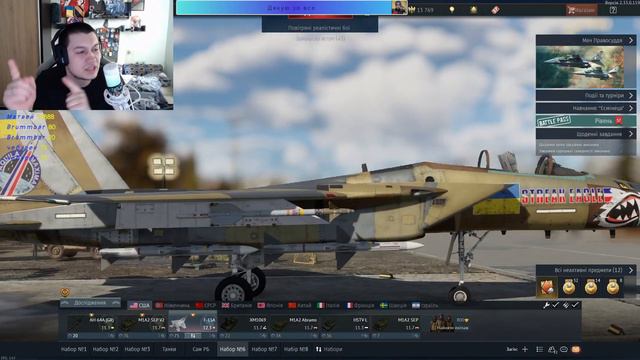Click the recruit crew slot icon

pos(448,323)
